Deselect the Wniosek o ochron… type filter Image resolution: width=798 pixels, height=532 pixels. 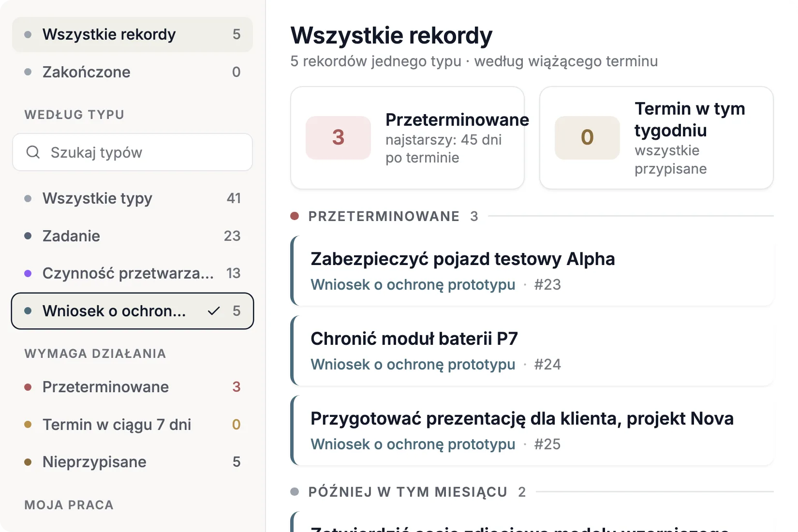[133, 311]
